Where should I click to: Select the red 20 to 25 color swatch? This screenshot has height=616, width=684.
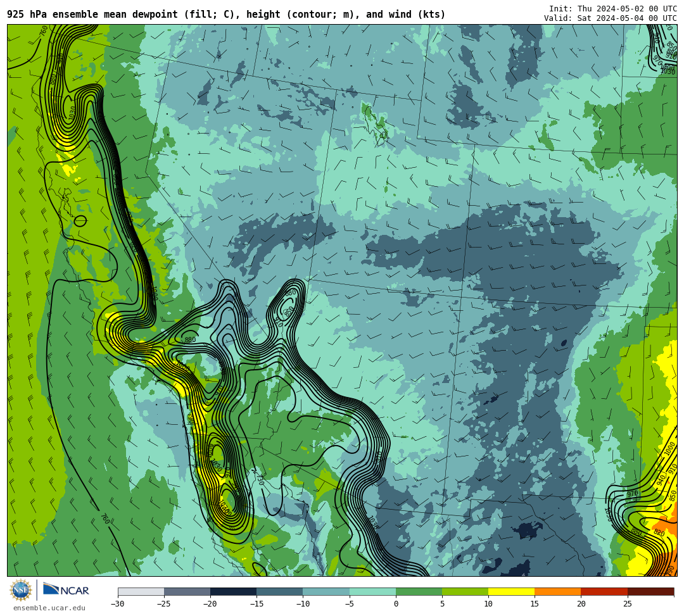coord(604,591)
